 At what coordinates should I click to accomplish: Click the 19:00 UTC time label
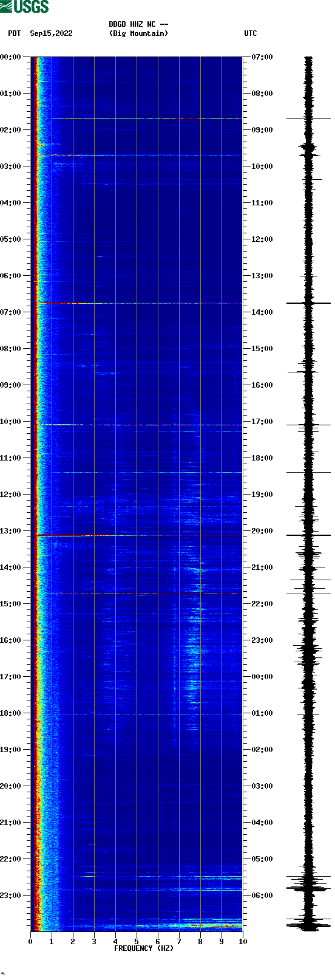coord(262,495)
